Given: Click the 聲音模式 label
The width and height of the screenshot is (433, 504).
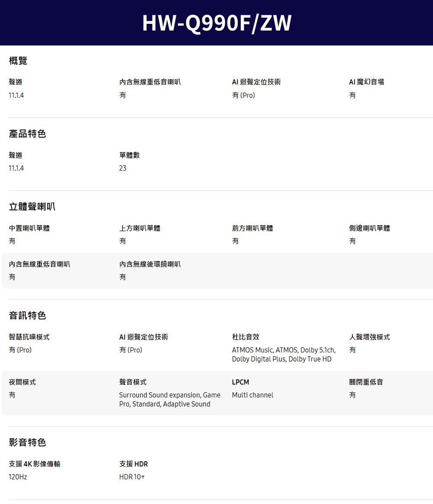Looking at the screenshot, I should point(133,382).
